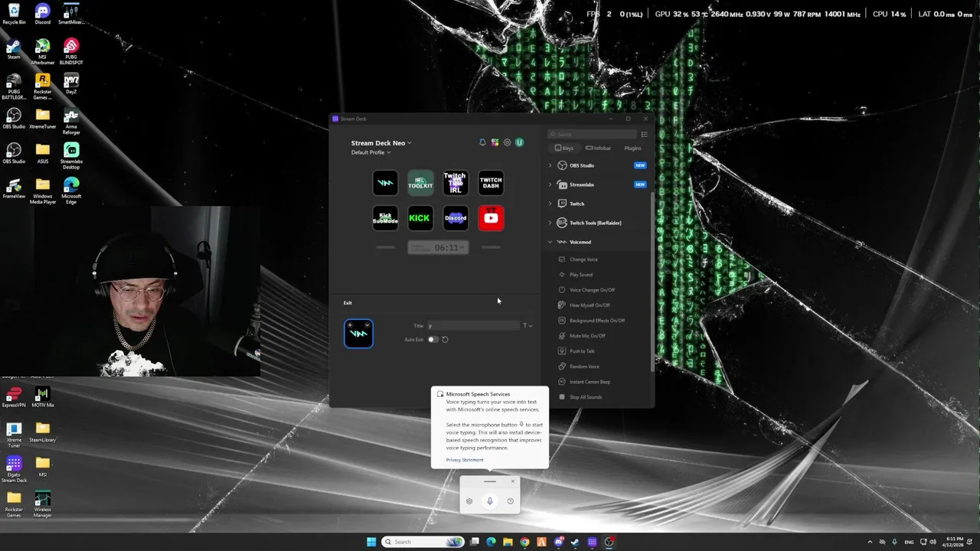Open the Privacy Statement link
980x551 pixels.
point(465,460)
